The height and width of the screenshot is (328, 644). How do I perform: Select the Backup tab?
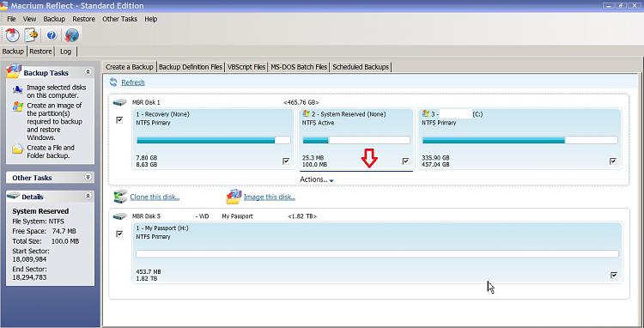(13, 52)
